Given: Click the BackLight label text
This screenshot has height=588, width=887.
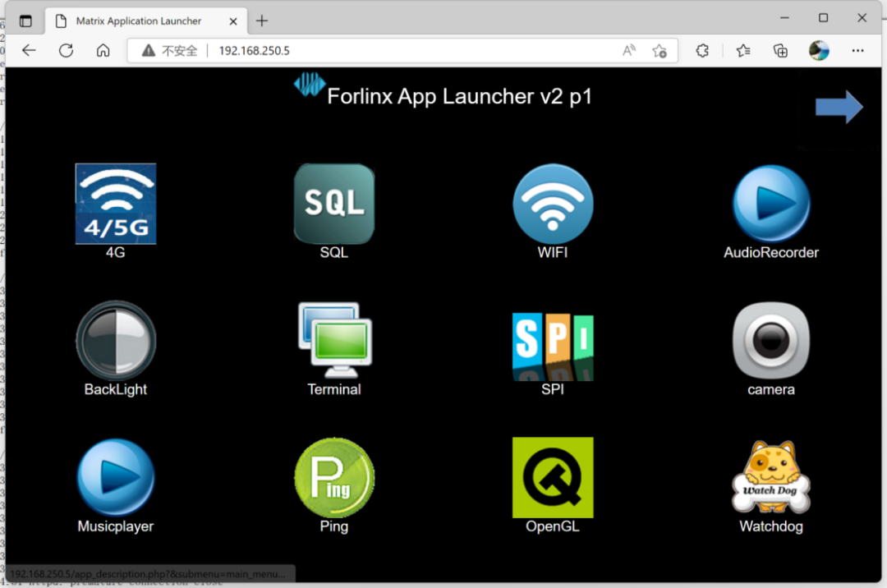Looking at the screenshot, I should tap(116, 389).
